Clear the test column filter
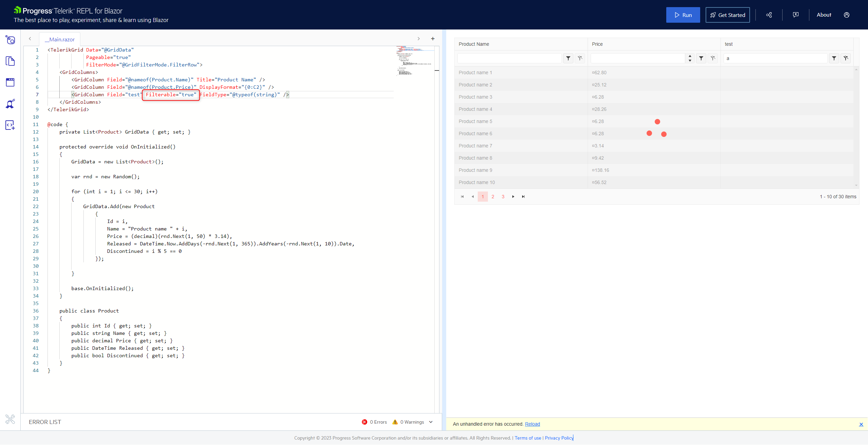The height and width of the screenshot is (445, 868). pos(846,58)
